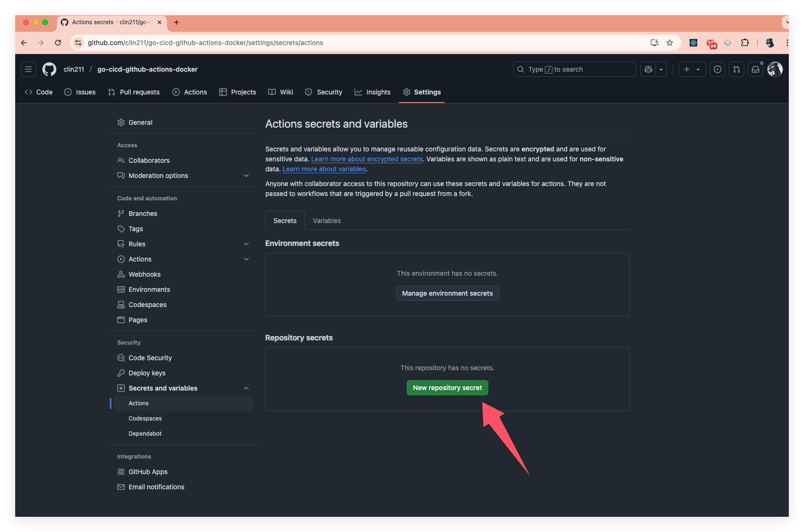The width and height of the screenshot is (804, 532).
Task: Switch to the Variables tab
Action: coord(327,221)
